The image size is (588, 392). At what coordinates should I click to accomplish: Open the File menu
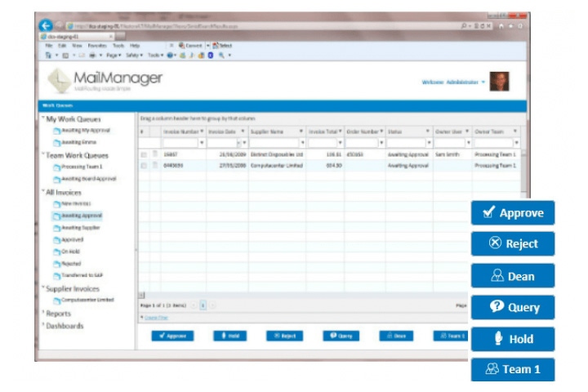[49, 46]
